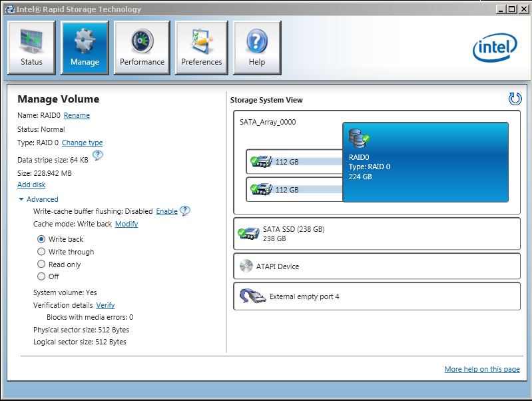Select the first 112 GB disk icon
The height and width of the screenshot is (401, 532).
coord(261,161)
